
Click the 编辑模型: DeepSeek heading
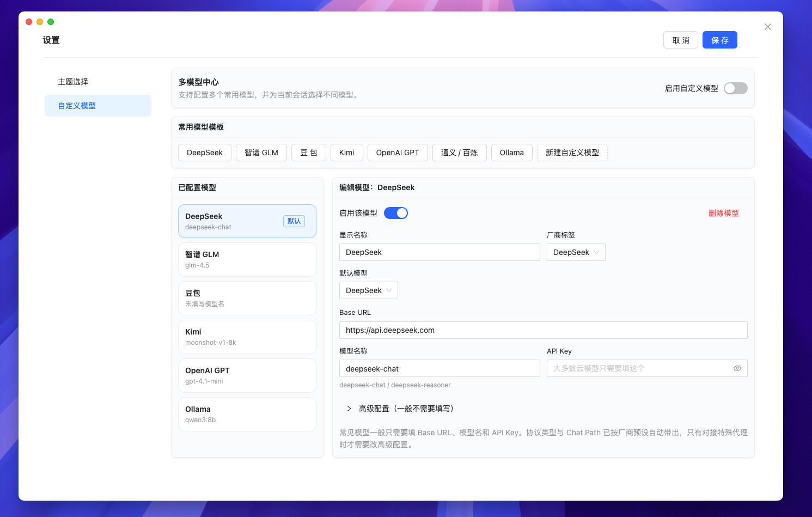coord(377,187)
